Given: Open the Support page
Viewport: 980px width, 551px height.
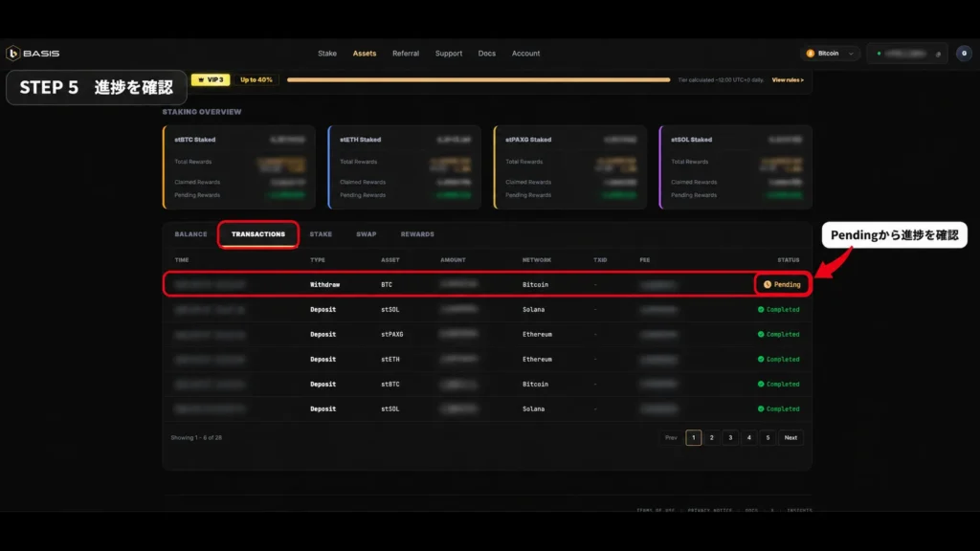Looking at the screenshot, I should [x=449, y=54].
